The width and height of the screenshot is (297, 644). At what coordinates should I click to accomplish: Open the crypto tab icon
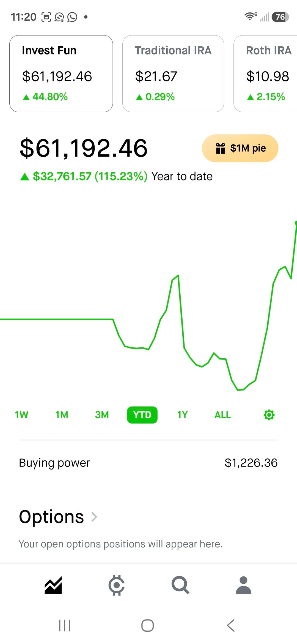pyautogui.click(x=116, y=585)
